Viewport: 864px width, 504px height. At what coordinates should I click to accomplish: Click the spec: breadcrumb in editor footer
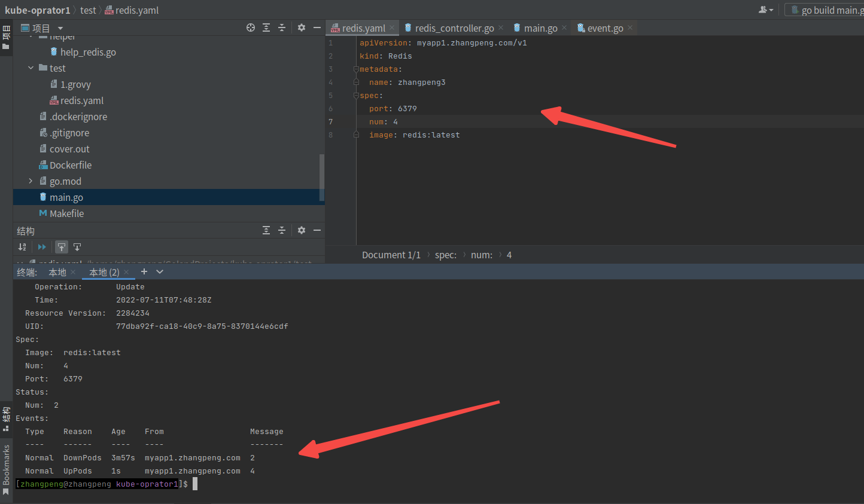446,255
